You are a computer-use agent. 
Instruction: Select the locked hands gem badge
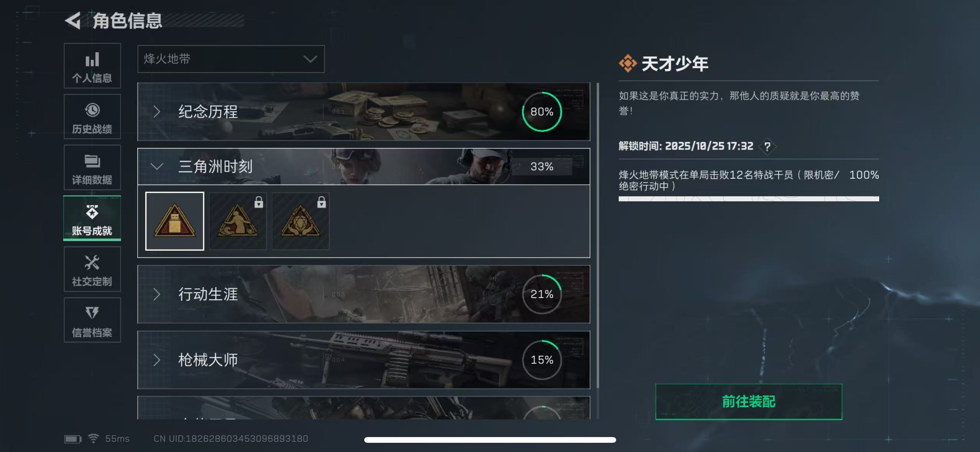coord(301,221)
